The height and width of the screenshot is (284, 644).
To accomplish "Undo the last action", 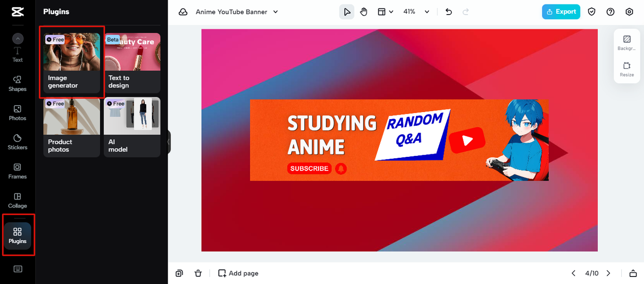I will pyautogui.click(x=449, y=12).
